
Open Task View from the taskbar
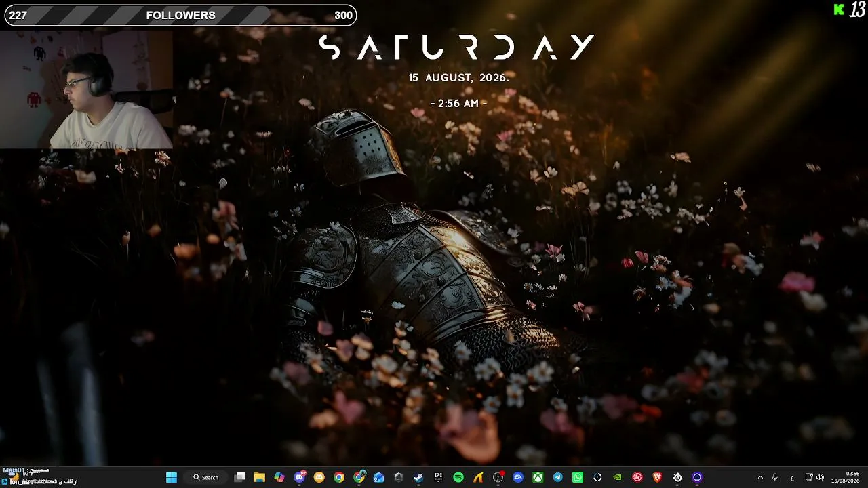click(x=239, y=477)
